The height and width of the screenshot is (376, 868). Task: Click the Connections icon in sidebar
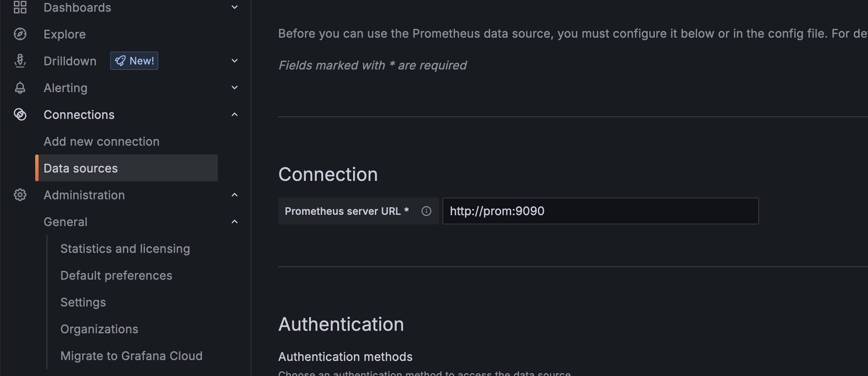(20, 114)
